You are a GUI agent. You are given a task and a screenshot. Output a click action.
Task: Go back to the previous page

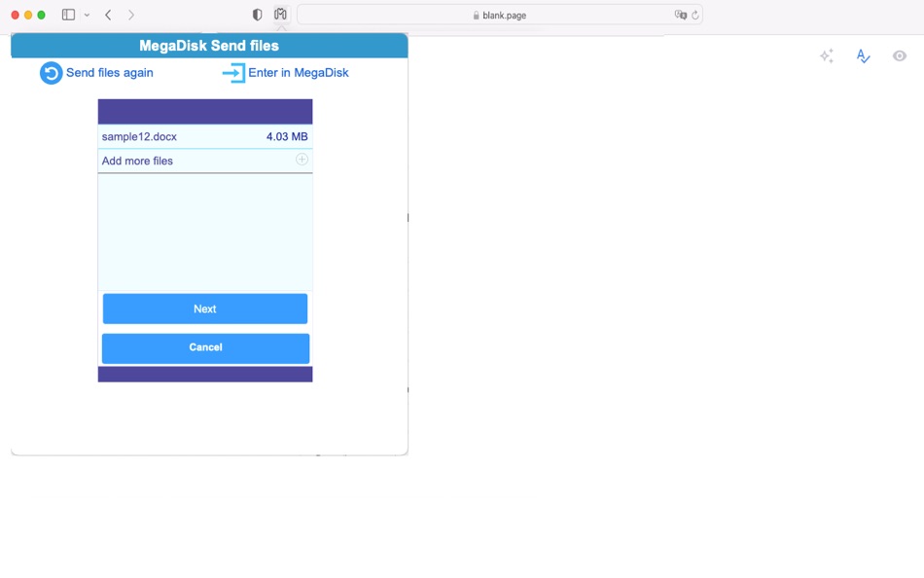click(x=108, y=15)
